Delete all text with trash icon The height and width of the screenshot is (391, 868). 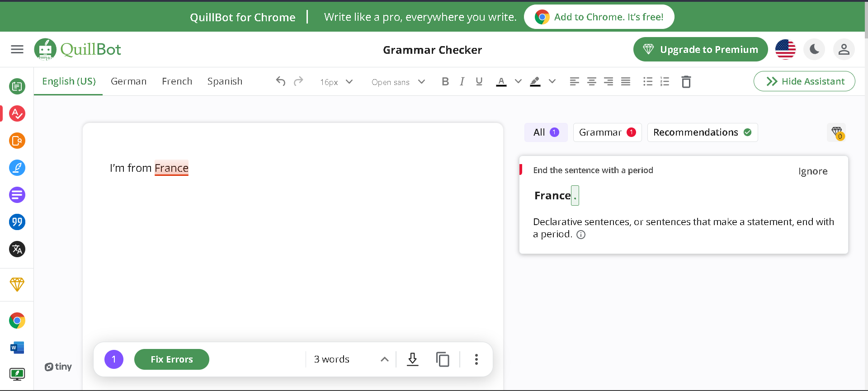[686, 82]
